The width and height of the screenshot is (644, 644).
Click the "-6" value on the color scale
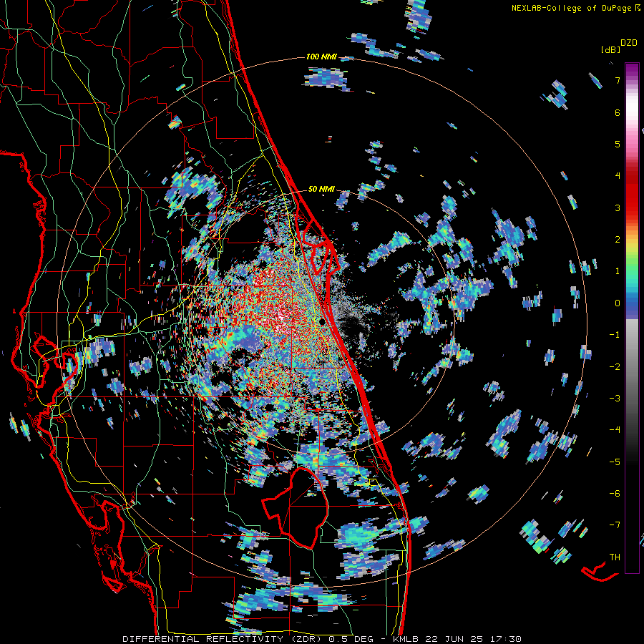click(x=615, y=493)
